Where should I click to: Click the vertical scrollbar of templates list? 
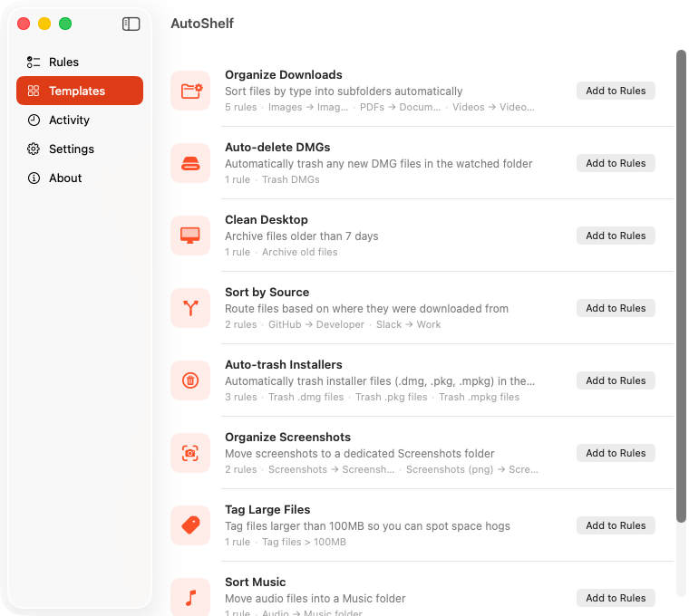[681, 286]
